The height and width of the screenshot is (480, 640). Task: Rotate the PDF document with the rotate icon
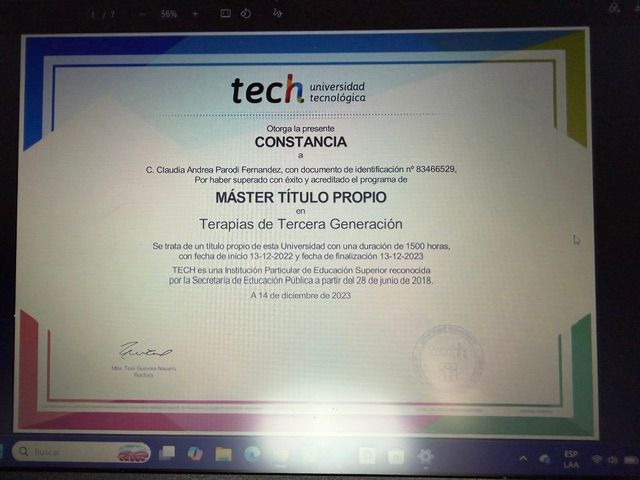[x=245, y=13]
